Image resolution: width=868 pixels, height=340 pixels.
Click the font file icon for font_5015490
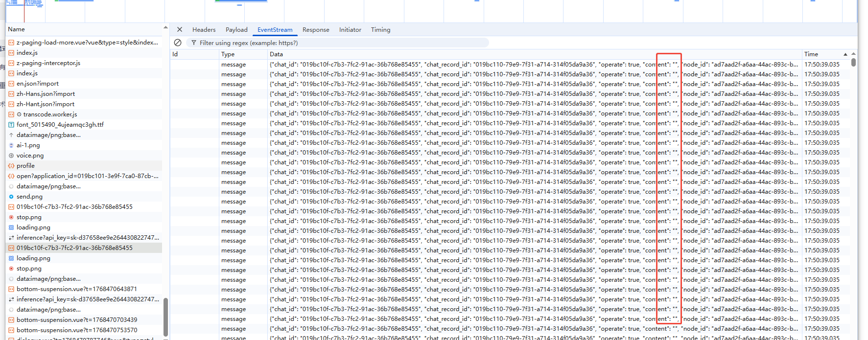pyautogui.click(x=11, y=125)
